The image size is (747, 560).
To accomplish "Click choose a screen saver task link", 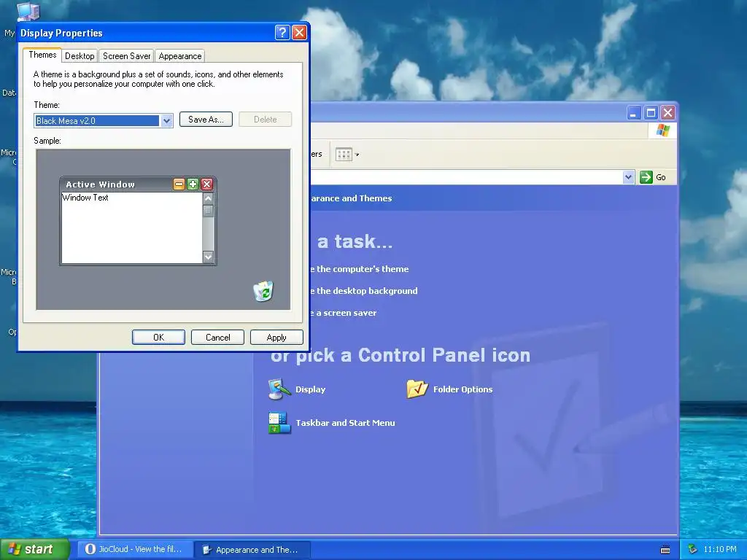I will [344, 313].
